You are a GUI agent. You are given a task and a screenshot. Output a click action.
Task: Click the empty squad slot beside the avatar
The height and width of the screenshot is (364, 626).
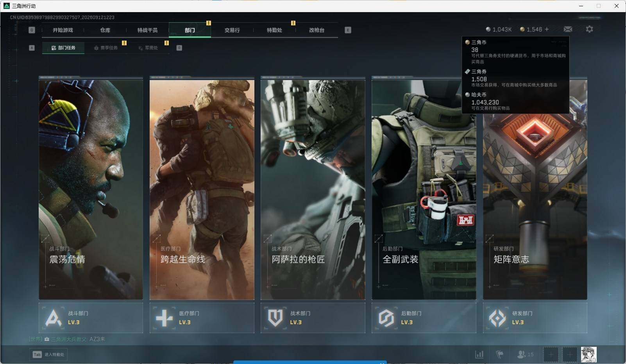pyautogui.click(x=570, y=355)
